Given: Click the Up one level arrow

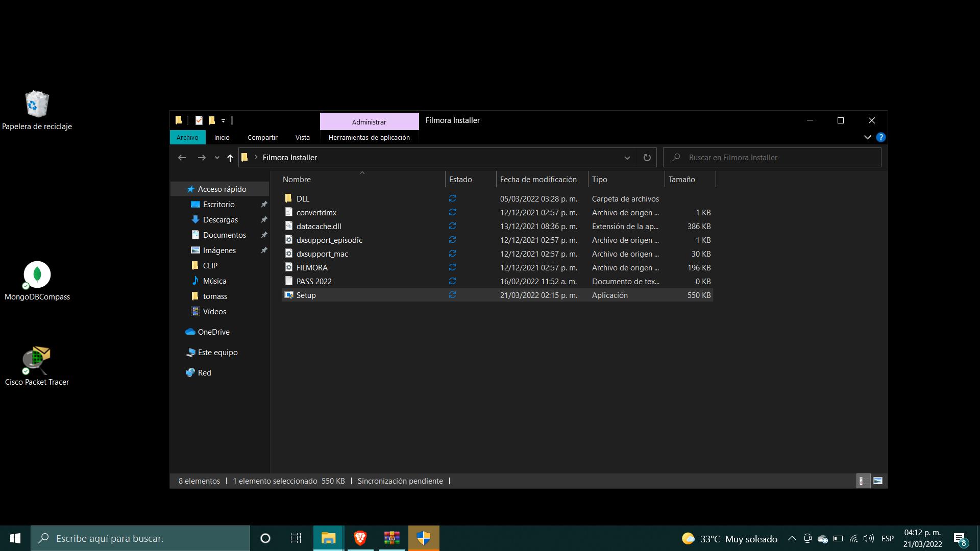Looking at the screenshot, I should [x=230, y=158].
